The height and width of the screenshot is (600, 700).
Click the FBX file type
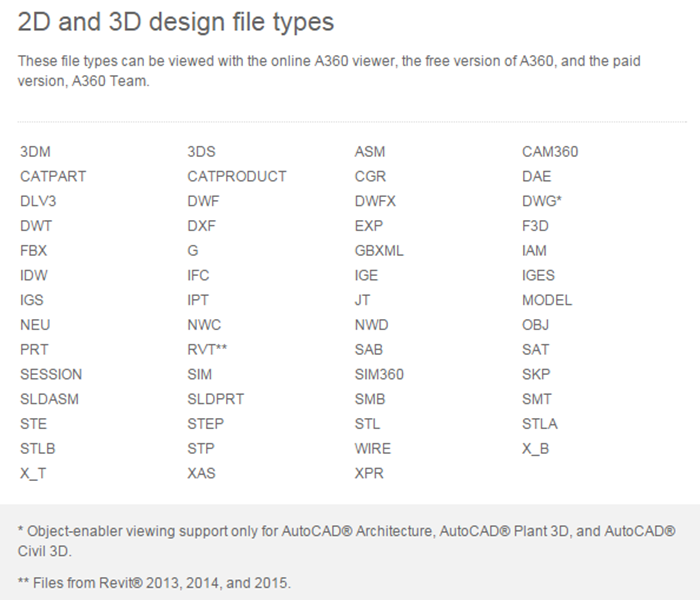pyautogui.click(x=33, y=250)
